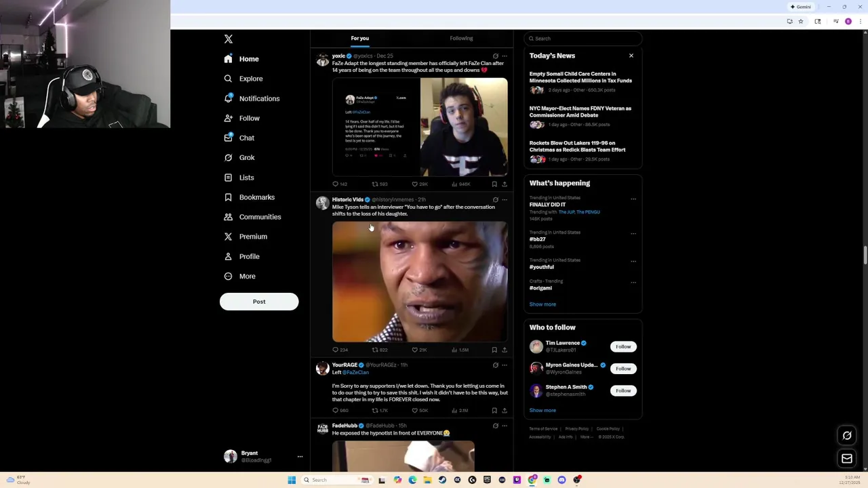Share the Historic Vids post

tap(504, 350)
